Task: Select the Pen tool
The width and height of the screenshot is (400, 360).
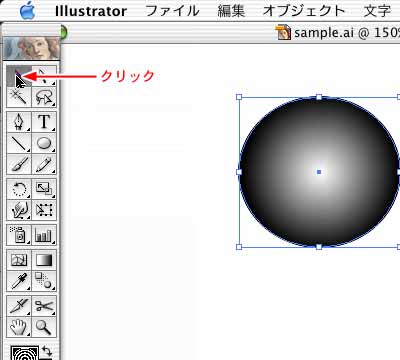Action: click(x=19, y=122)
